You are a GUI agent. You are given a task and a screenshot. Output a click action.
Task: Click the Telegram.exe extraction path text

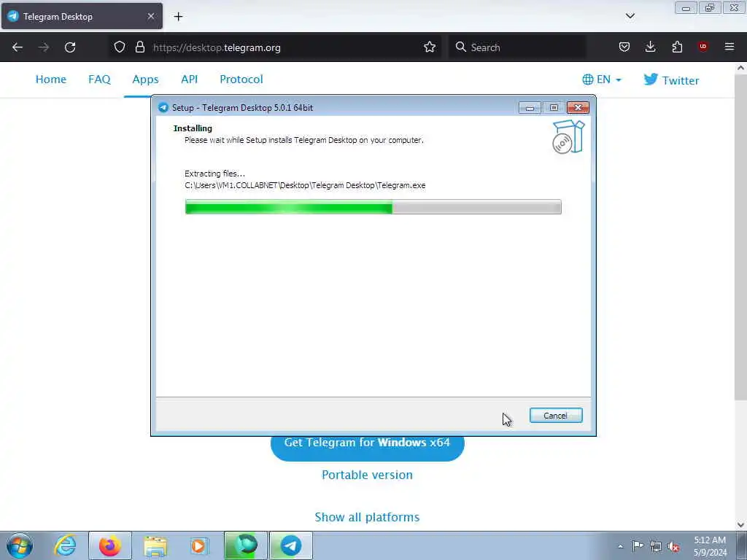(305, 185)
